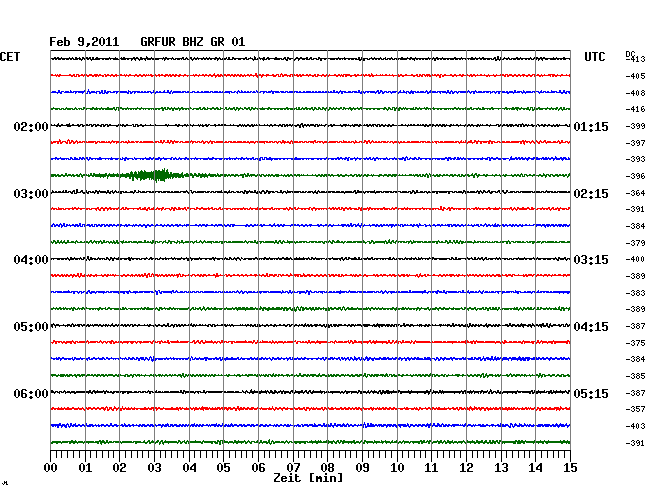Select the 01 minute axis label
650x494 pixels.
(85, 468)
